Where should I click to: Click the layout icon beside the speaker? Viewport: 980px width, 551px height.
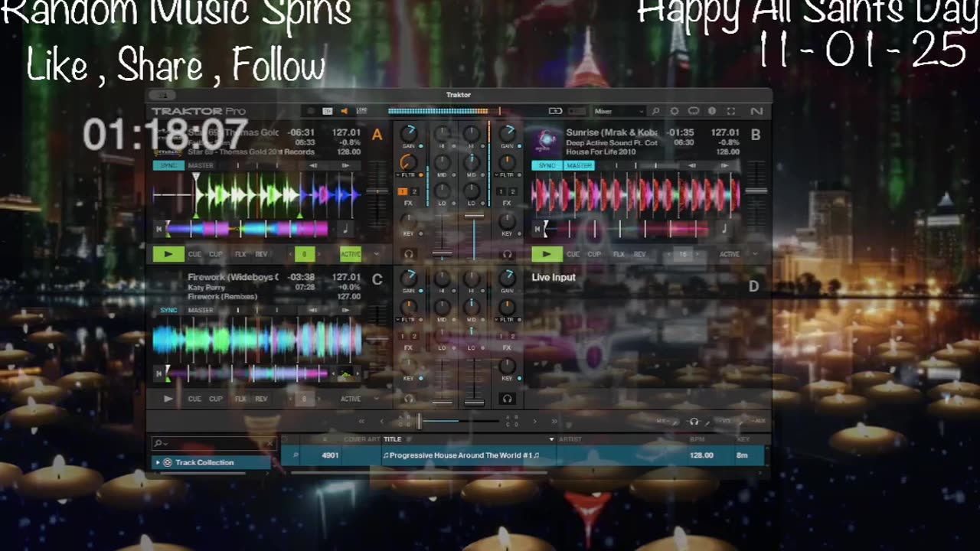coord(327,111)
